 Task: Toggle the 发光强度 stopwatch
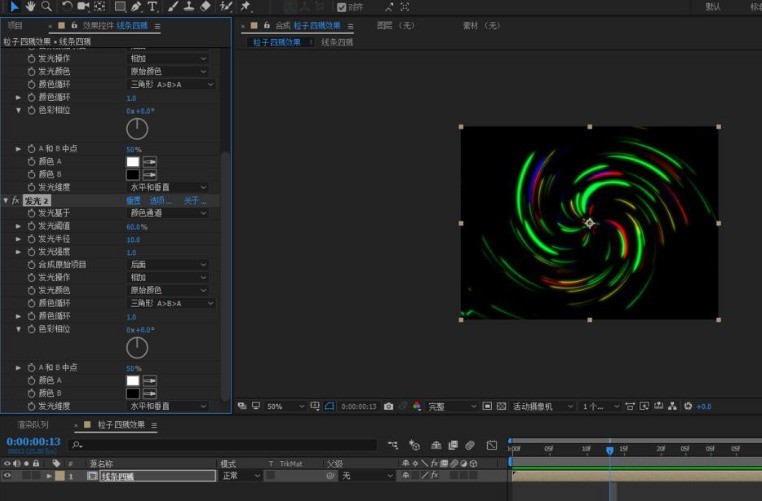32,252
